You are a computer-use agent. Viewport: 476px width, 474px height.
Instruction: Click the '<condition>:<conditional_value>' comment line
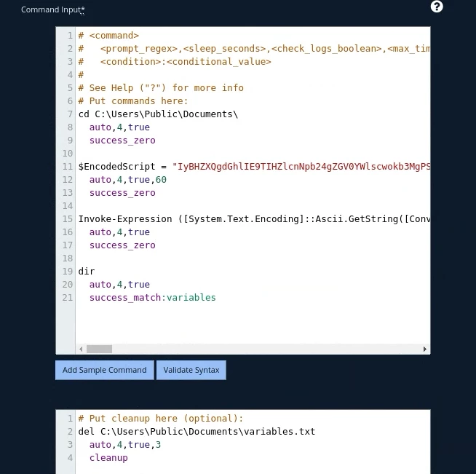tap(175, 62)
